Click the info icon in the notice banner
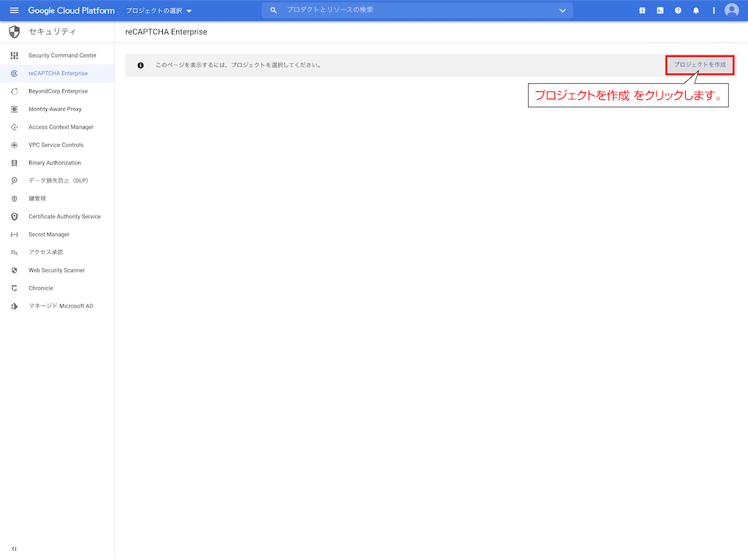The image size is (748, 560). click(140, 66)
